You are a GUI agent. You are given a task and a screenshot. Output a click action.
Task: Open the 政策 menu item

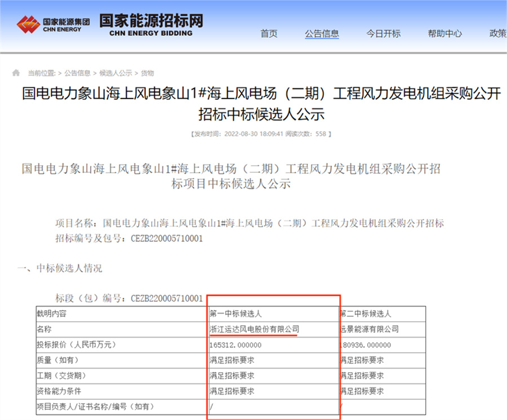[498, 34]
